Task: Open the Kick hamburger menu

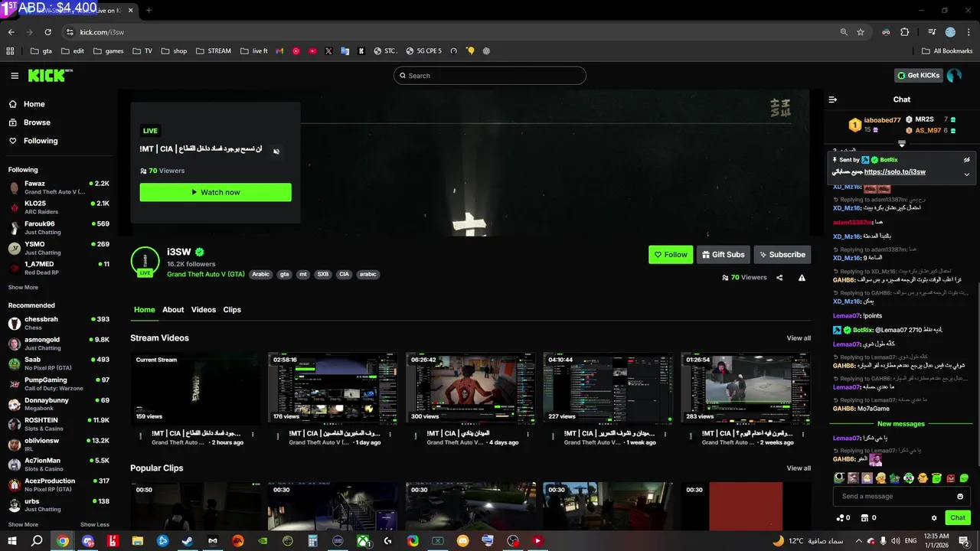Action: [15, 76]
